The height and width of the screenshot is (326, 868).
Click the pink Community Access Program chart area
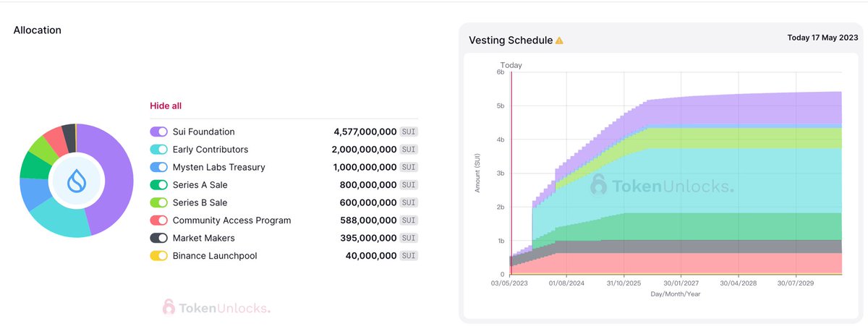687,263
